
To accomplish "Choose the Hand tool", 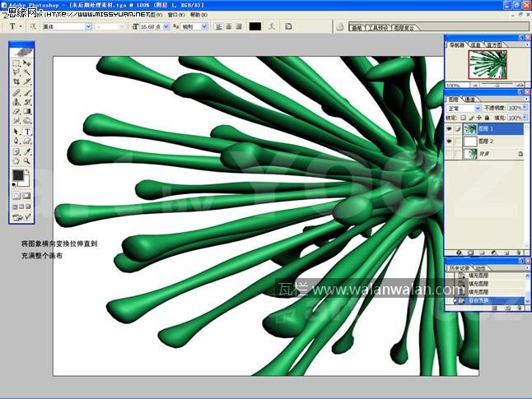I will pyautogui.click(x=16, y=161).
